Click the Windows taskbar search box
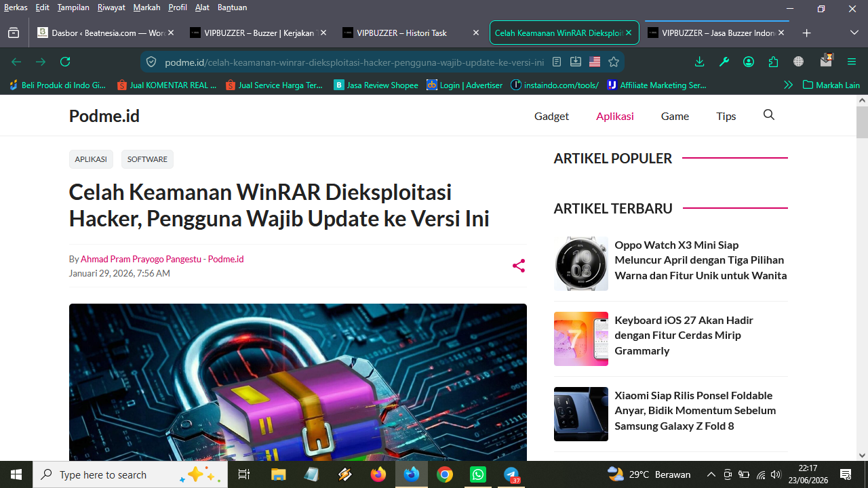The height and width of the screenshot is (488, 868). (130, 474)
